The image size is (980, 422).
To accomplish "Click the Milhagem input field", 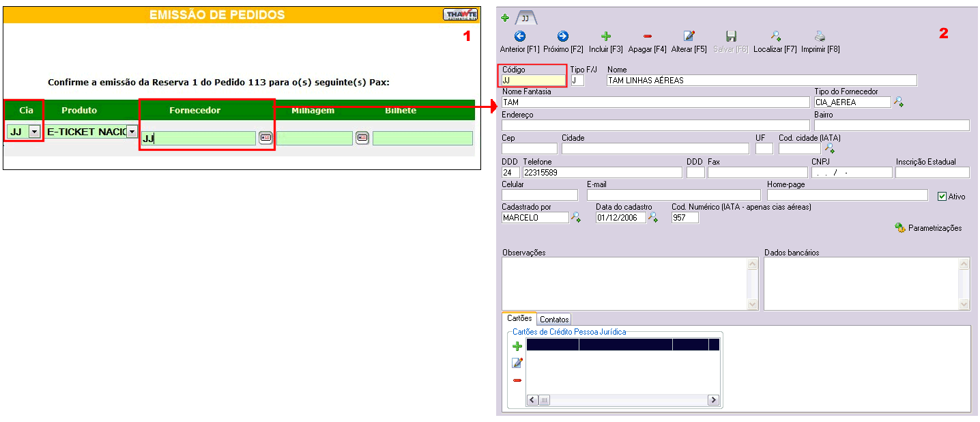I will (x=314, y=138).
